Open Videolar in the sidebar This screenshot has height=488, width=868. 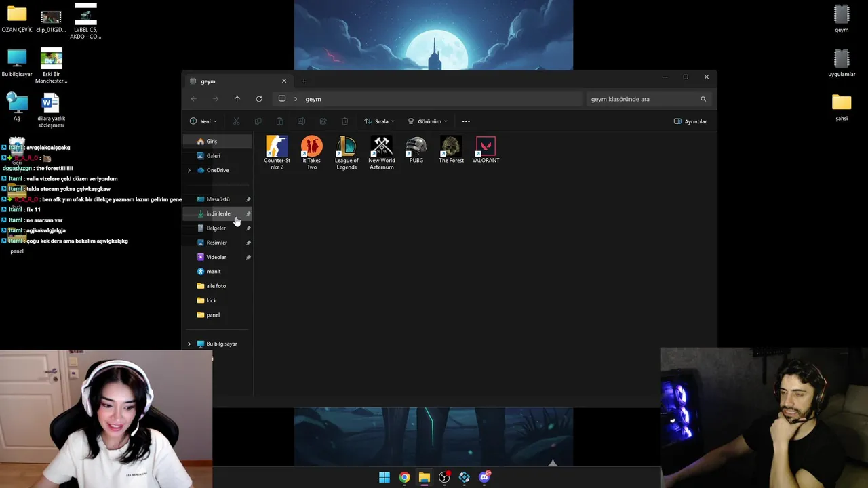point(218,257)
